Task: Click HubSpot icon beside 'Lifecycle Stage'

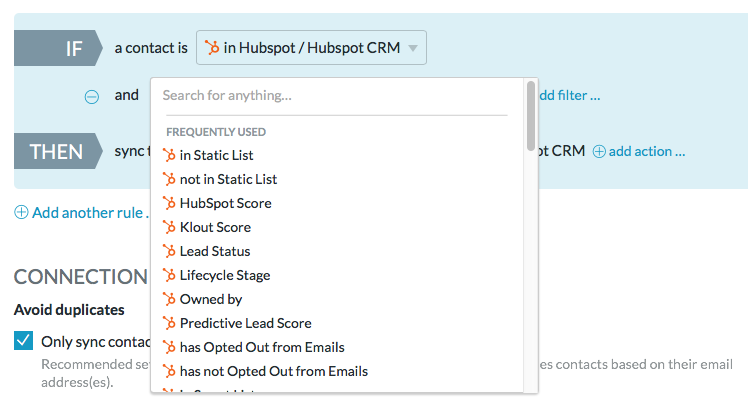Action: (x=169, y=275)
